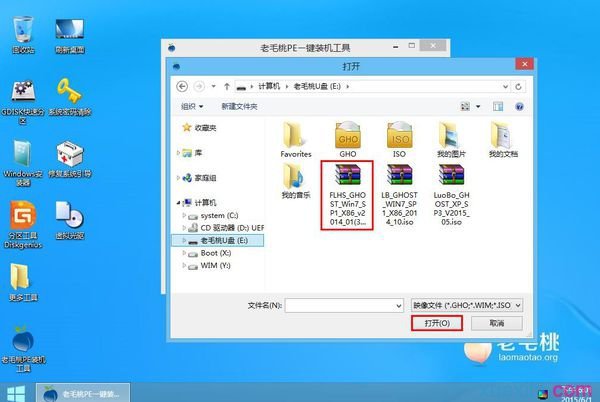Image resolution: width=600 pixels, height=402 pixels.
Task: Expand the address bar history dropdown
Action: [505, 86]
